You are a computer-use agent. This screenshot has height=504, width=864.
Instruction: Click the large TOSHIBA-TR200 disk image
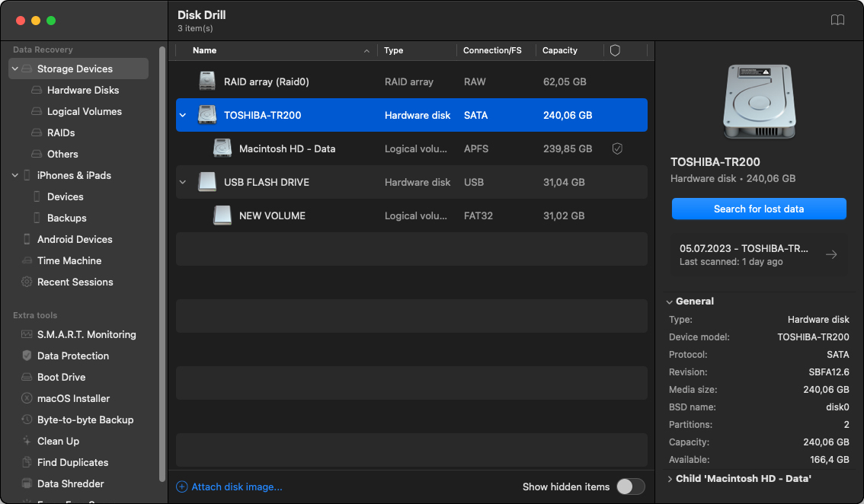point(760,102)
